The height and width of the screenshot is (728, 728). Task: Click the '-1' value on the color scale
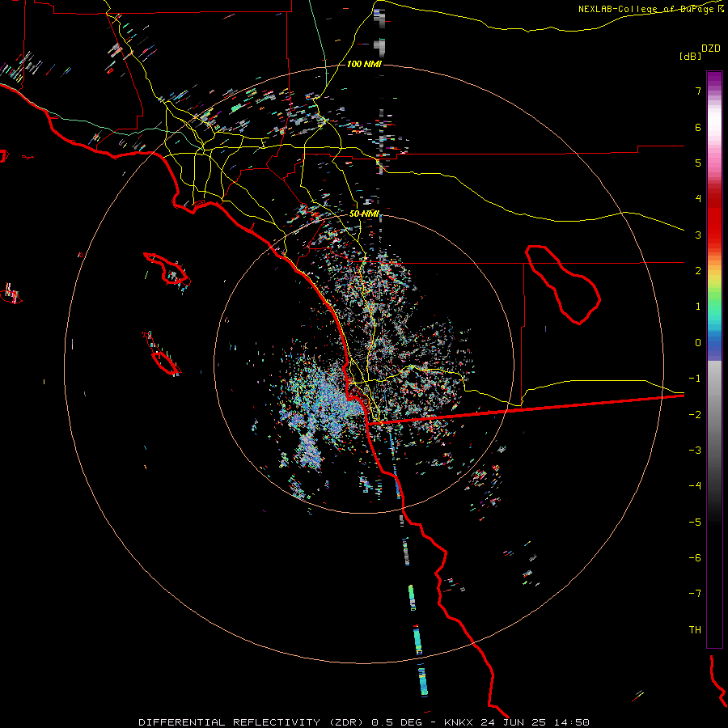point(695,379)
